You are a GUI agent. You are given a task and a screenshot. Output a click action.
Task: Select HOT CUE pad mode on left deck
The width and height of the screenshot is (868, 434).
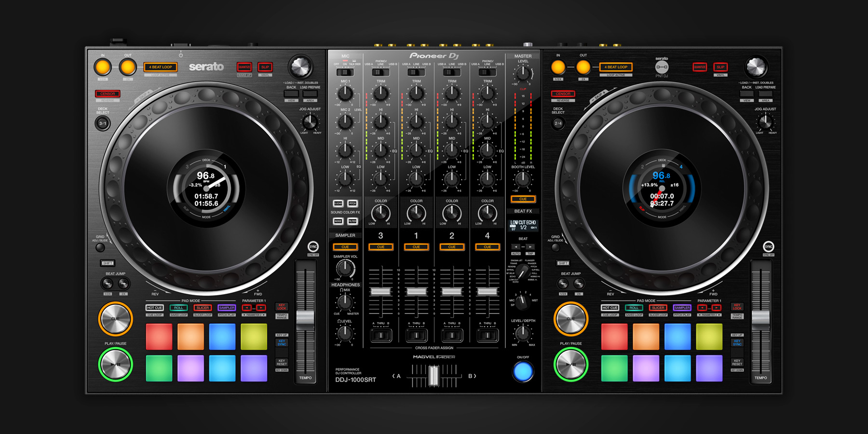[154, 308]
